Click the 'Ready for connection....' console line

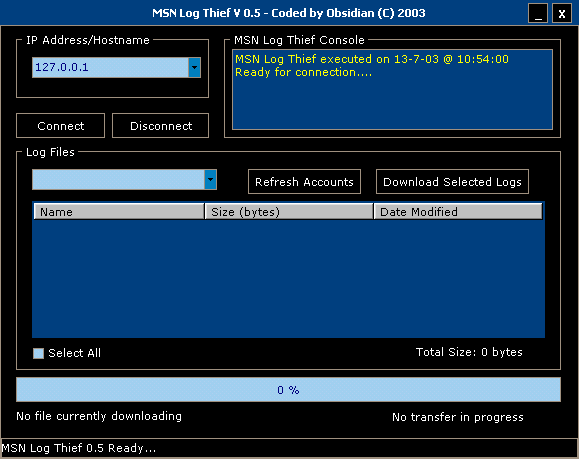click(x=304, y=72)
